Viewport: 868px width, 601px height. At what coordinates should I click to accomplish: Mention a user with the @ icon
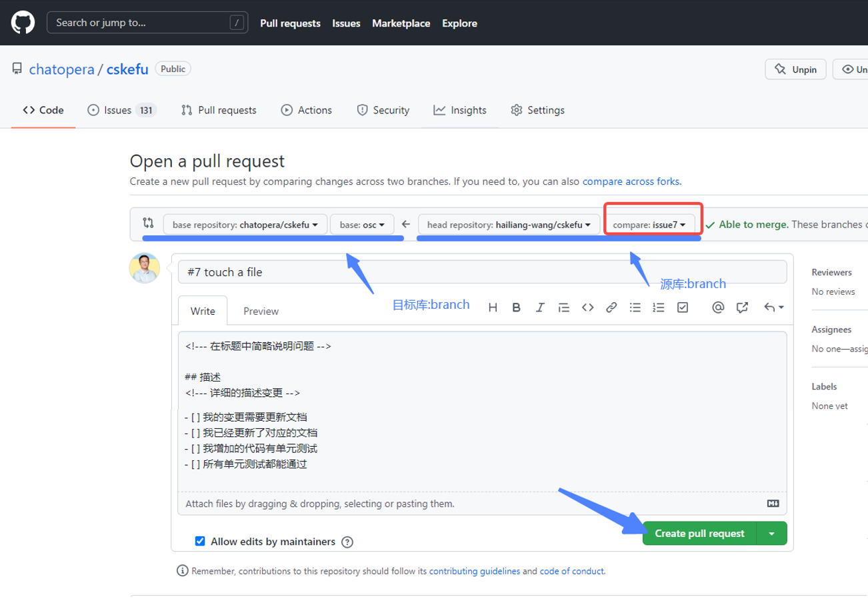tap(718, 308)
